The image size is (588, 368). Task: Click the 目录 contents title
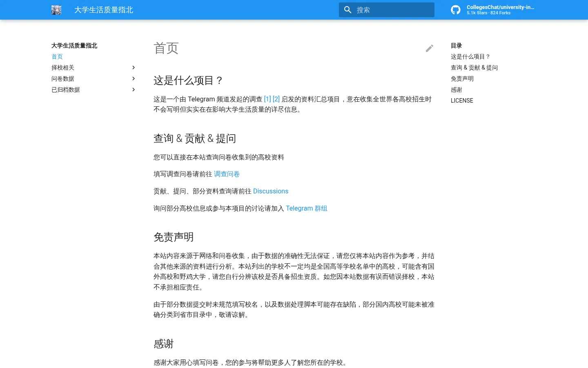[457, 45]
